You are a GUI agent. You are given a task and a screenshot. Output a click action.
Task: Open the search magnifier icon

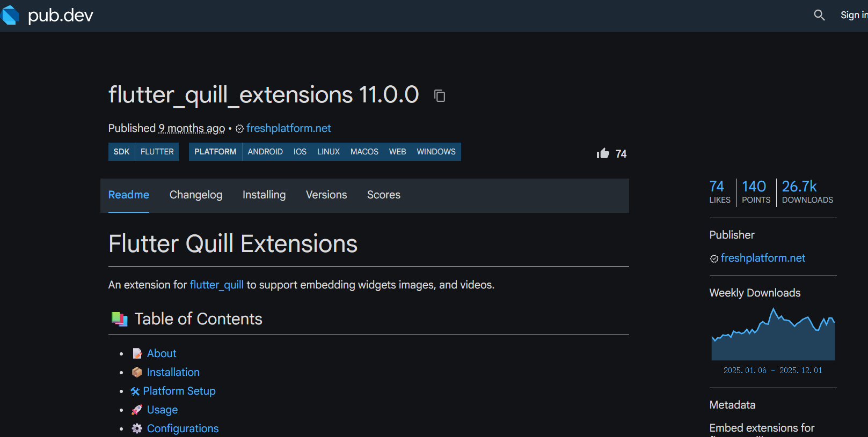pyautogui.click(x=819, y=15)
